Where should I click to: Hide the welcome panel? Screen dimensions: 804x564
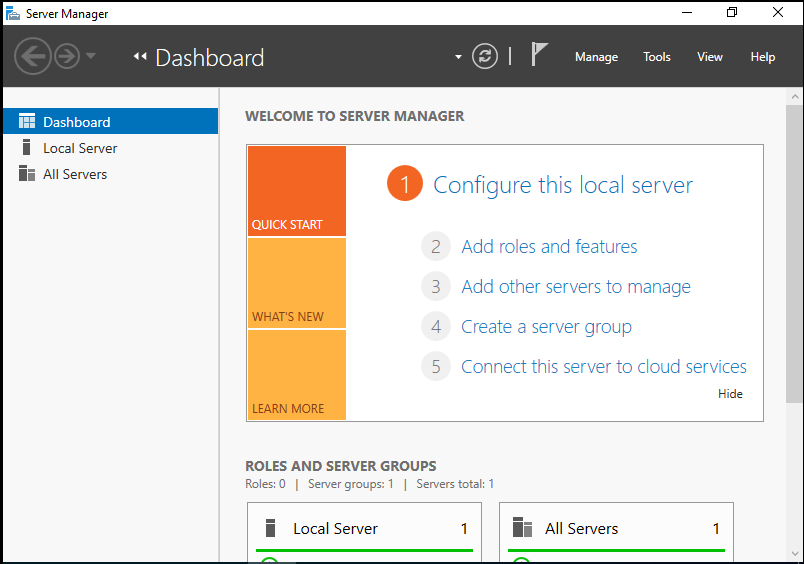(730, 394)
